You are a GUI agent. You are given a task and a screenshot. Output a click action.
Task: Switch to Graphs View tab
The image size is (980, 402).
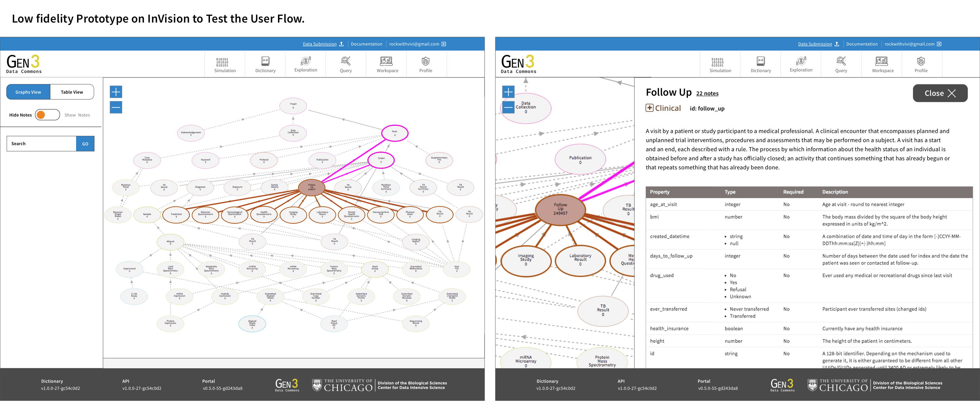28,92
